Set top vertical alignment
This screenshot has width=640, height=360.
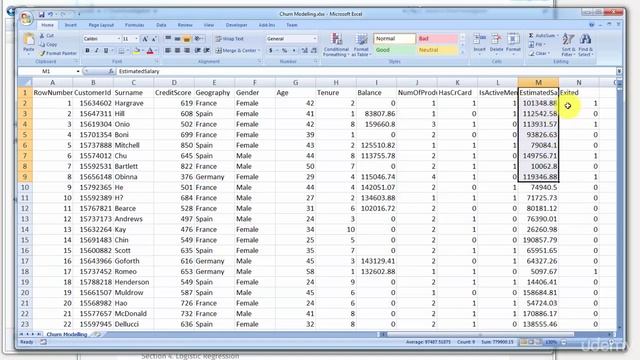pos(168,38)
